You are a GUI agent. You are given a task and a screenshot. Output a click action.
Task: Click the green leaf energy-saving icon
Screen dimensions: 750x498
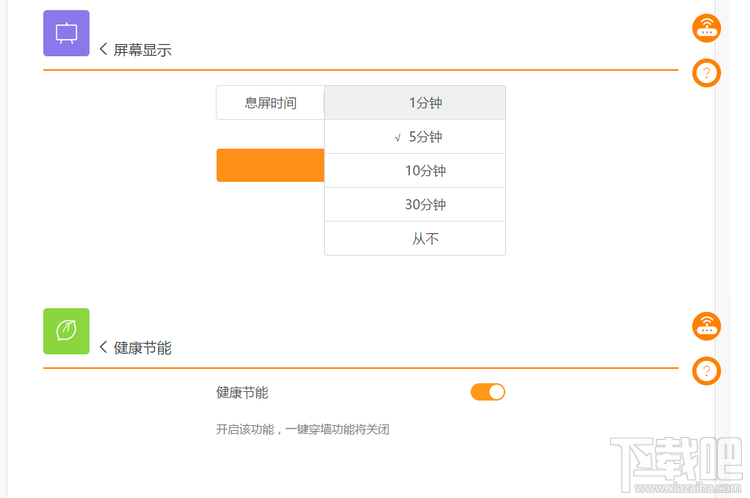66,331
